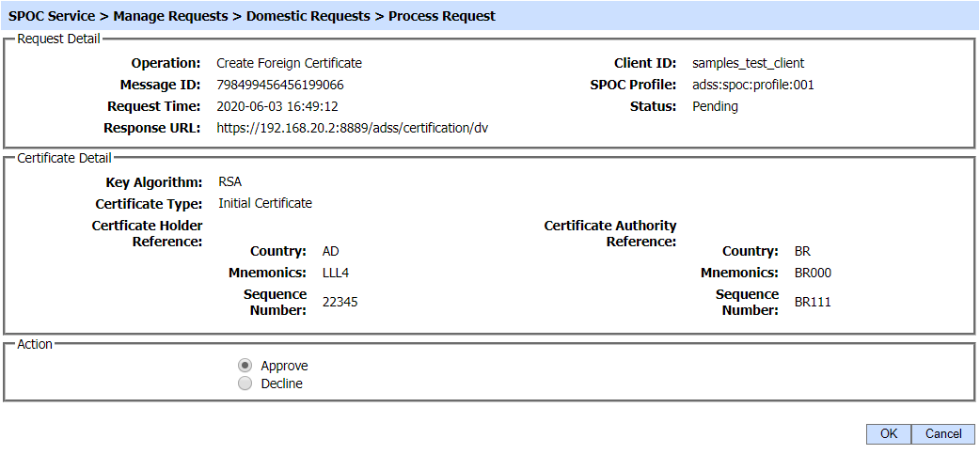Viewport: 980px width, 454px height.
Task: Click the holder Country value AD
Action: [330, 251]
